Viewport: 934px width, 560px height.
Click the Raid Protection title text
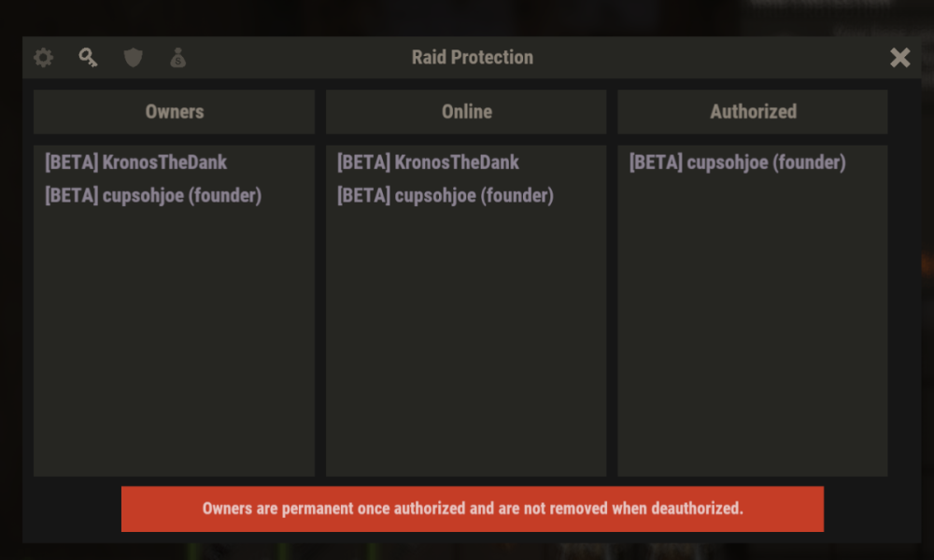[473, 58]
